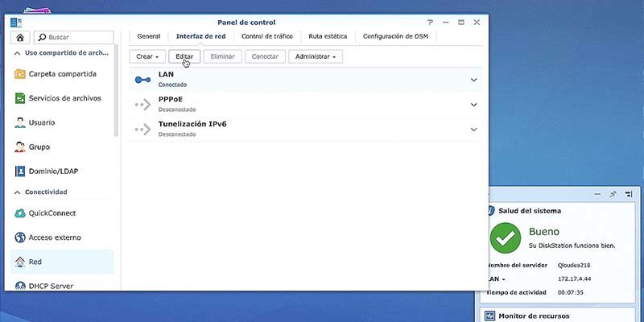644x322 pixels.
Task: Click the Eliminar button
Action: [222, 56]
